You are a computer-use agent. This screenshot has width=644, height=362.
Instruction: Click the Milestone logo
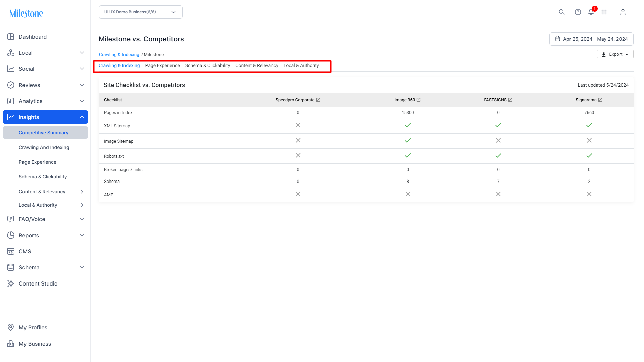point(26,13)
